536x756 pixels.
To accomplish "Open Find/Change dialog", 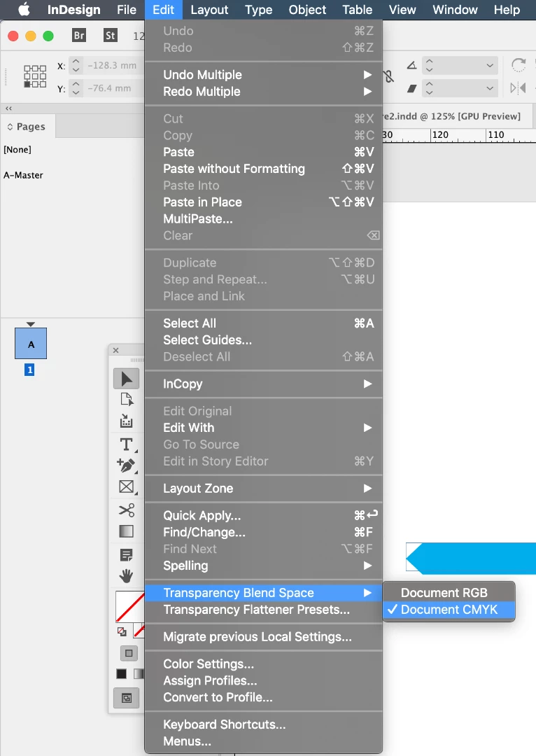I will tap(264, 532).
